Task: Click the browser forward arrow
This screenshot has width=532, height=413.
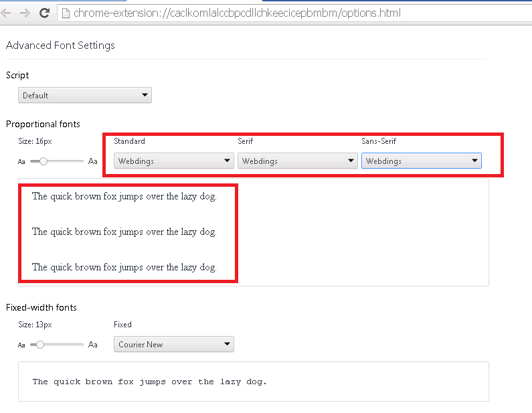Action: [25, 13]
